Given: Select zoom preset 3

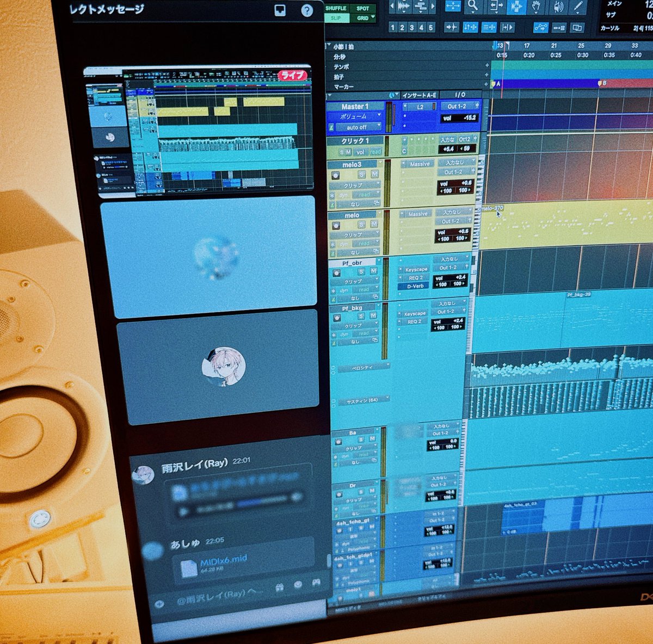Looking at the screenshot, I should 412,27.
